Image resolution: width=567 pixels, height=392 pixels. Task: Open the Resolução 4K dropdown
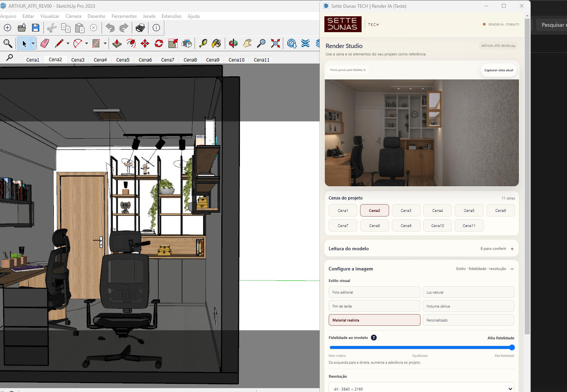(x=421, y=389)
